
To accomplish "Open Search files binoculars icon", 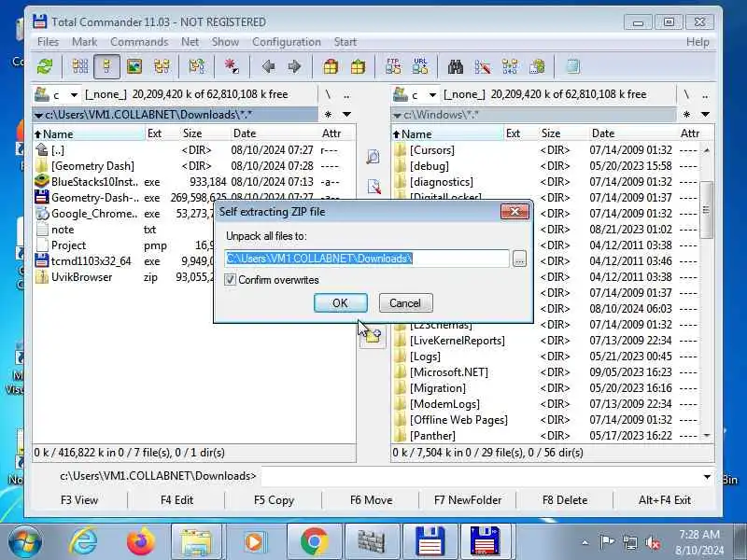I will click(x=456, y=66).
